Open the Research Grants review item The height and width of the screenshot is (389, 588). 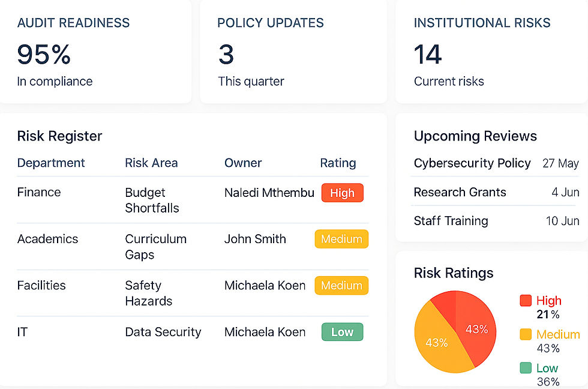460,192
